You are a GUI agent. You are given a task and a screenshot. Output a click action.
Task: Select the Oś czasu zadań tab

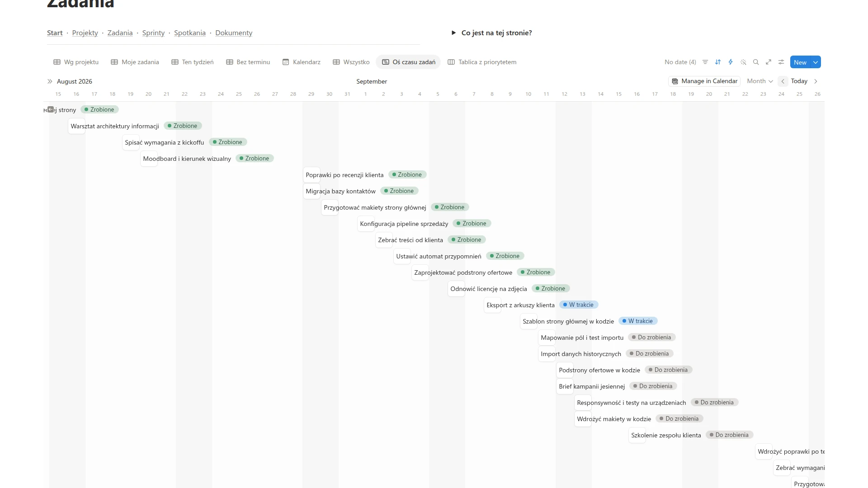point(409,62)
